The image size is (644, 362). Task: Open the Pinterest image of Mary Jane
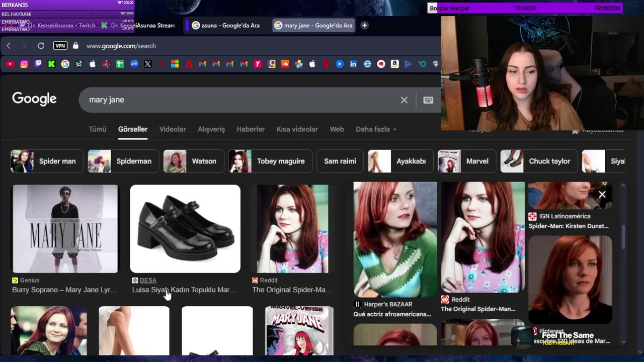tap(570, 279)
